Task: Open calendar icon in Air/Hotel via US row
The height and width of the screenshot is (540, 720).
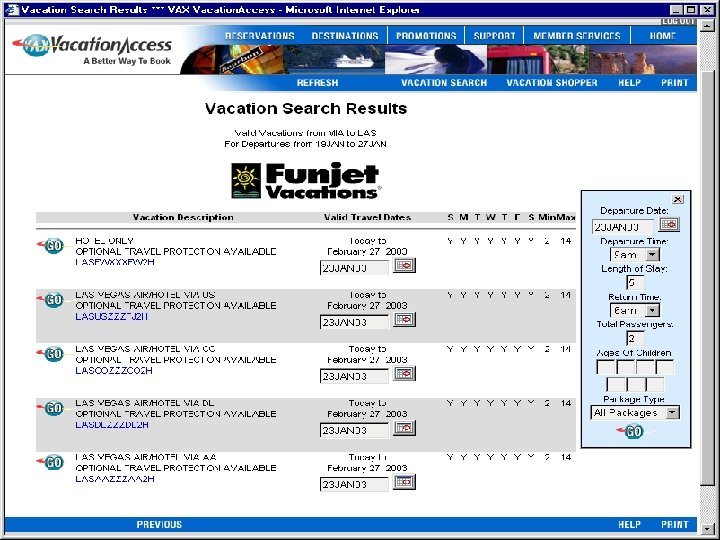Action: click(404, 320)
